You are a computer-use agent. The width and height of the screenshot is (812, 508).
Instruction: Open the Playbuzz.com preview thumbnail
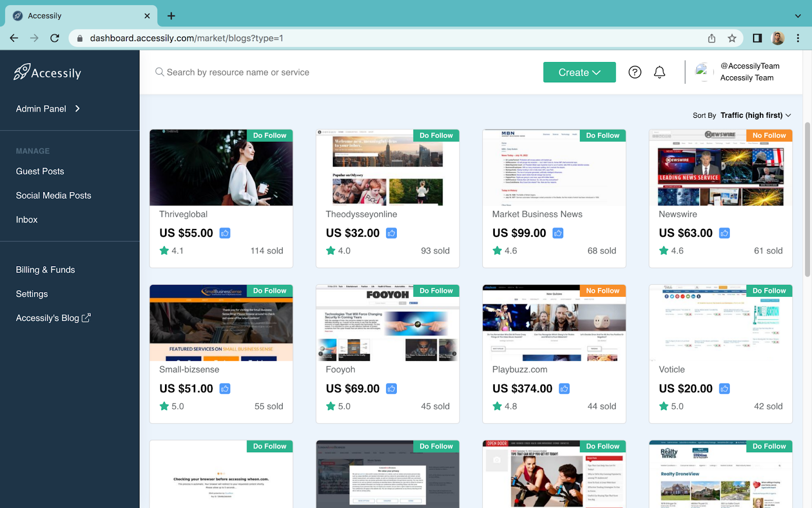click(x=554, y=323)
